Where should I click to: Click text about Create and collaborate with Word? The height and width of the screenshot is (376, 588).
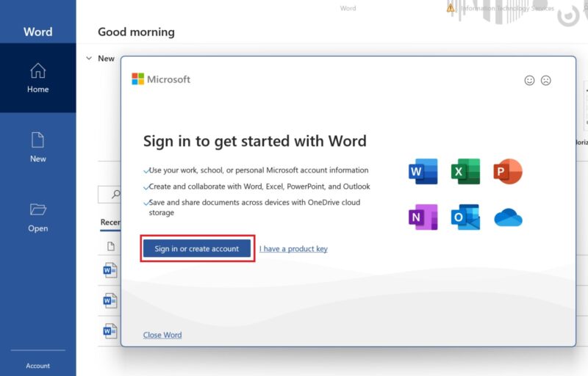(259, 187)
